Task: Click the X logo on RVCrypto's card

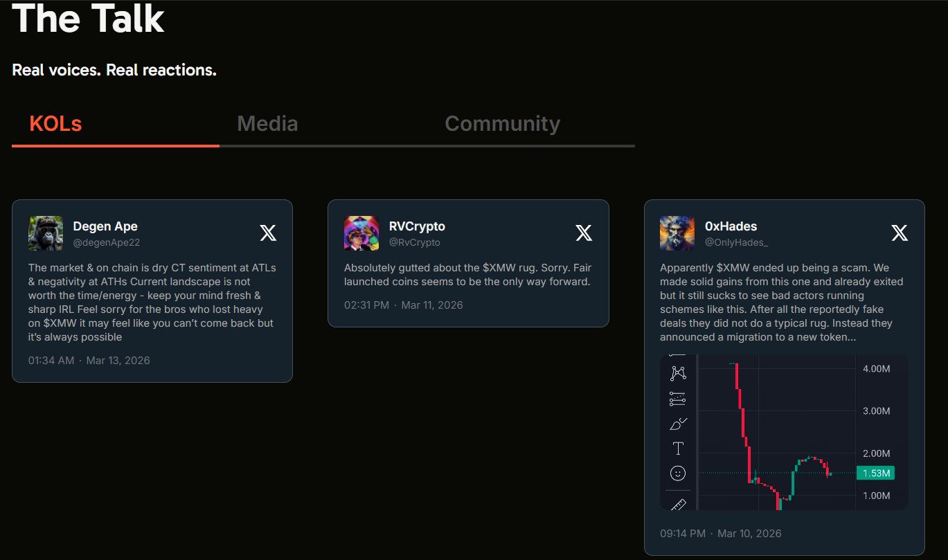Action: tap(584, 233)
